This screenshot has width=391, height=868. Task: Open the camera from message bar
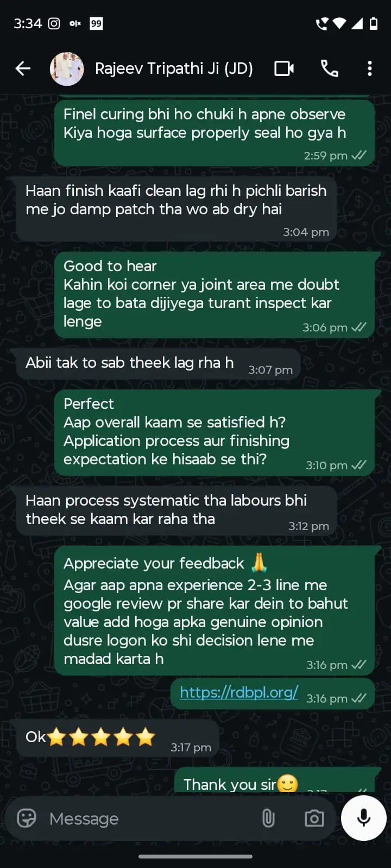[314, 818]
